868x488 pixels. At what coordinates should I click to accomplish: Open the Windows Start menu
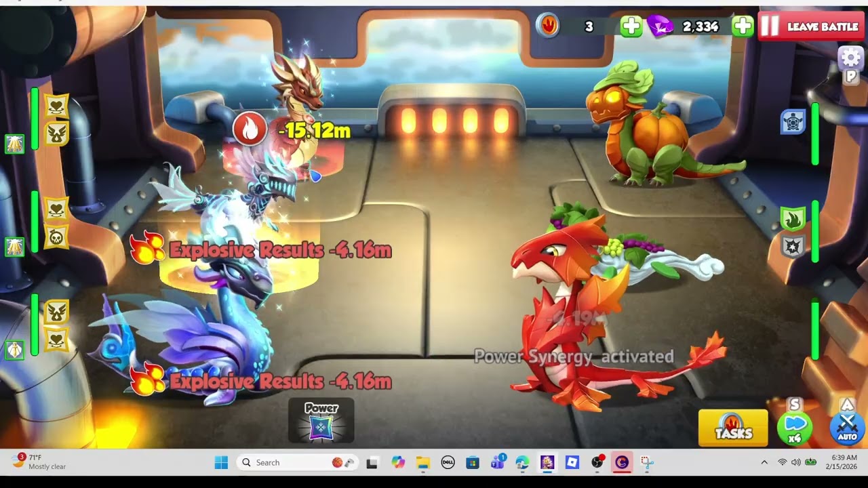(221, 463)
